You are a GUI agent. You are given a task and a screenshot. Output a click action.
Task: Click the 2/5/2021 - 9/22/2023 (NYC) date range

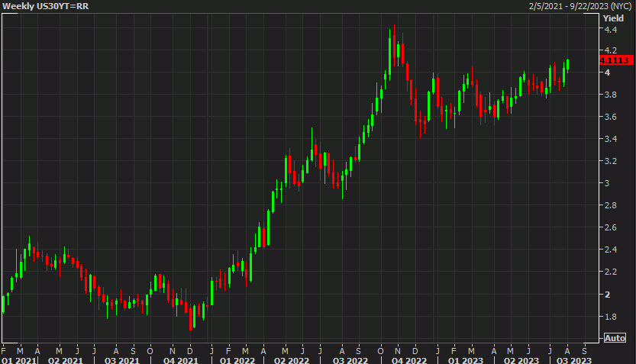pyautogui.click(x=580, y=6)
